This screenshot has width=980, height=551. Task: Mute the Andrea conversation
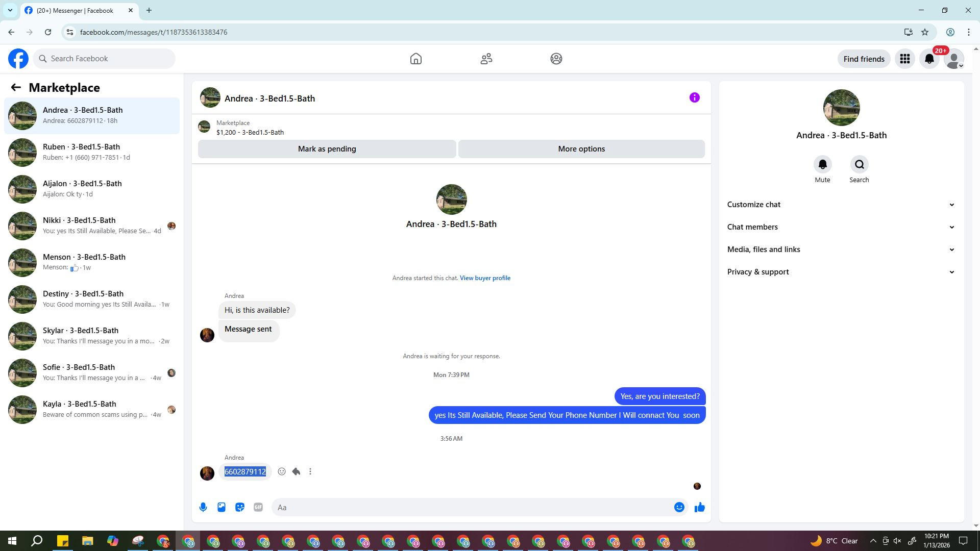point(822,165)
